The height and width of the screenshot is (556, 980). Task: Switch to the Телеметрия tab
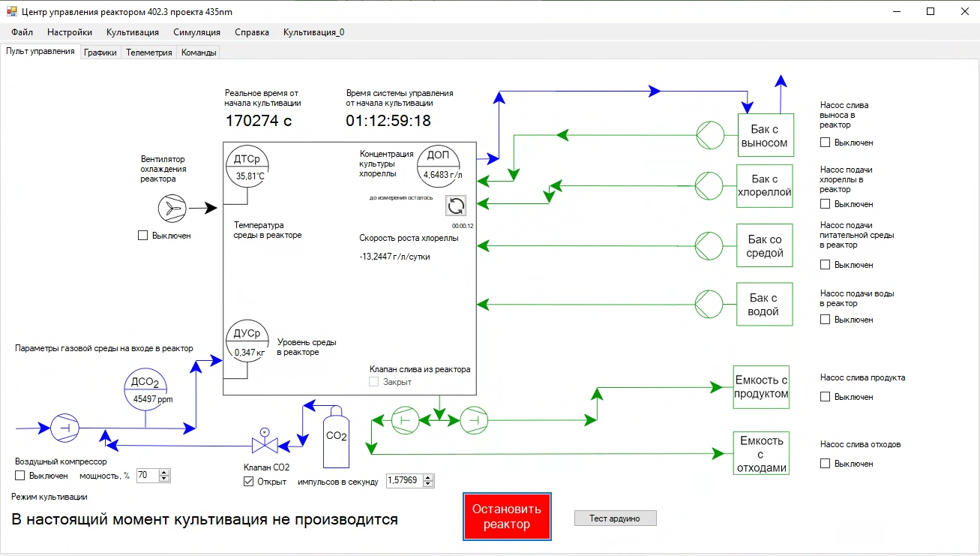coord(149,53)
